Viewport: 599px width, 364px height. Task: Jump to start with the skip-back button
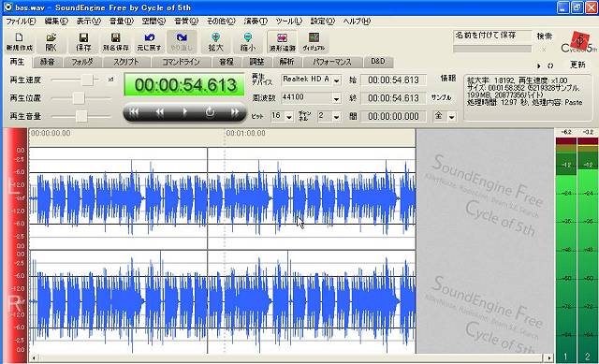134,112
